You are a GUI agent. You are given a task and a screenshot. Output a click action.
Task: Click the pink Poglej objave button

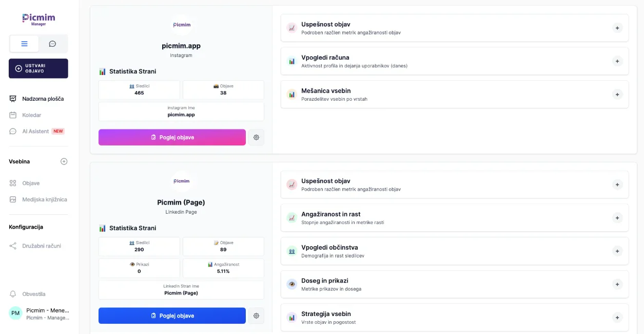tap(172, 137)
